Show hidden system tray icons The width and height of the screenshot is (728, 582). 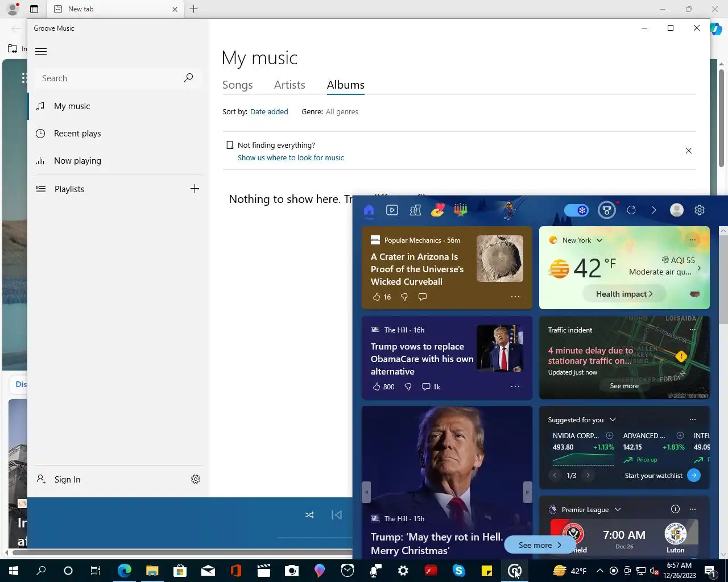coord(600,571)
